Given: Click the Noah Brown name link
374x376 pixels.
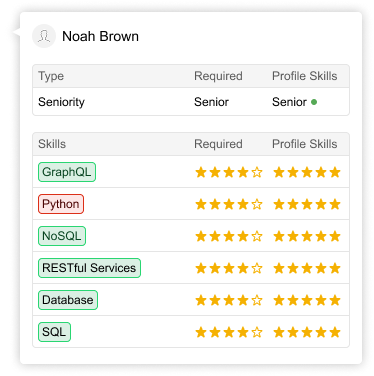Looking at the screenshot, I should [x=100, y=36].
